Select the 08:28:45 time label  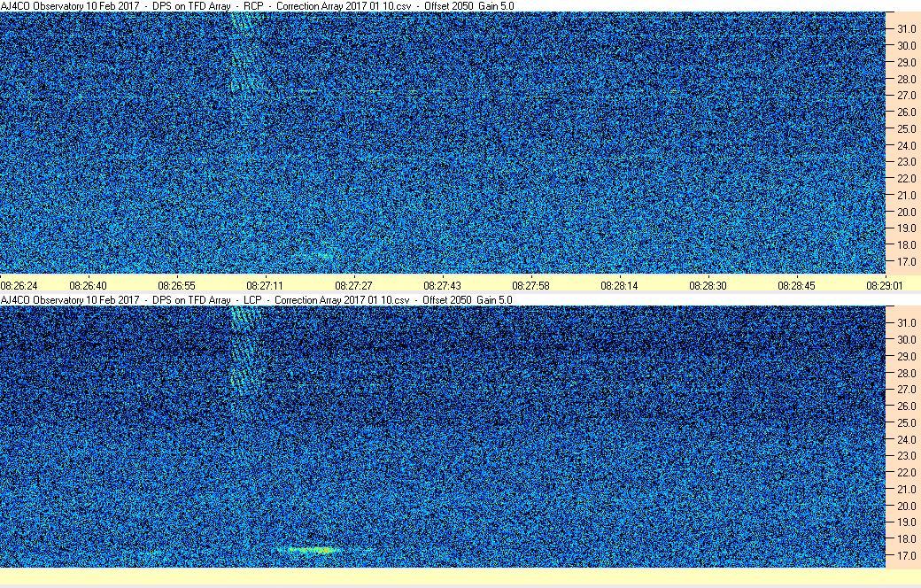(796, 286)
